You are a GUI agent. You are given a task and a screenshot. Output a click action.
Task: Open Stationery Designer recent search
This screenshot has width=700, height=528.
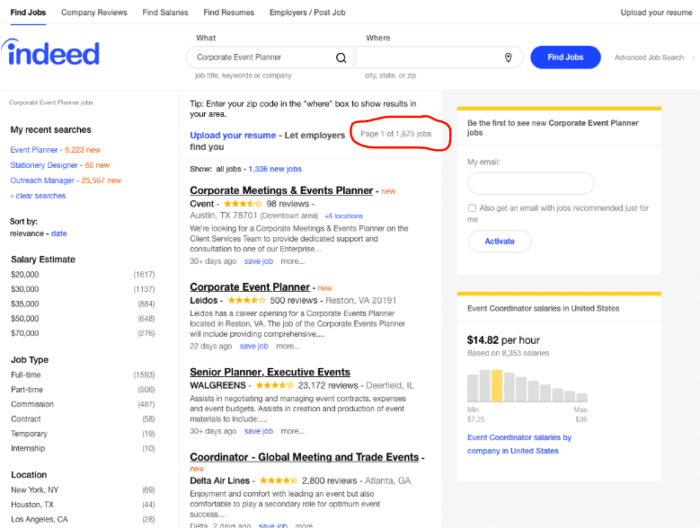point(44,165)
